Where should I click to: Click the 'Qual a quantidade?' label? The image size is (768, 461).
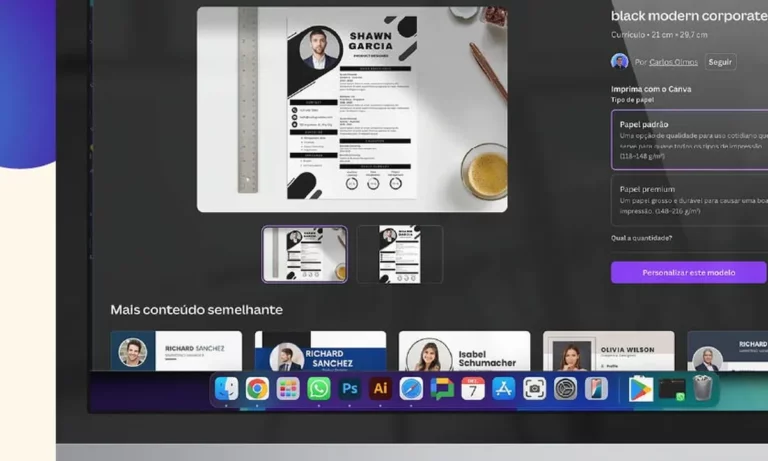pyautogui.click(x=641, y=238)
